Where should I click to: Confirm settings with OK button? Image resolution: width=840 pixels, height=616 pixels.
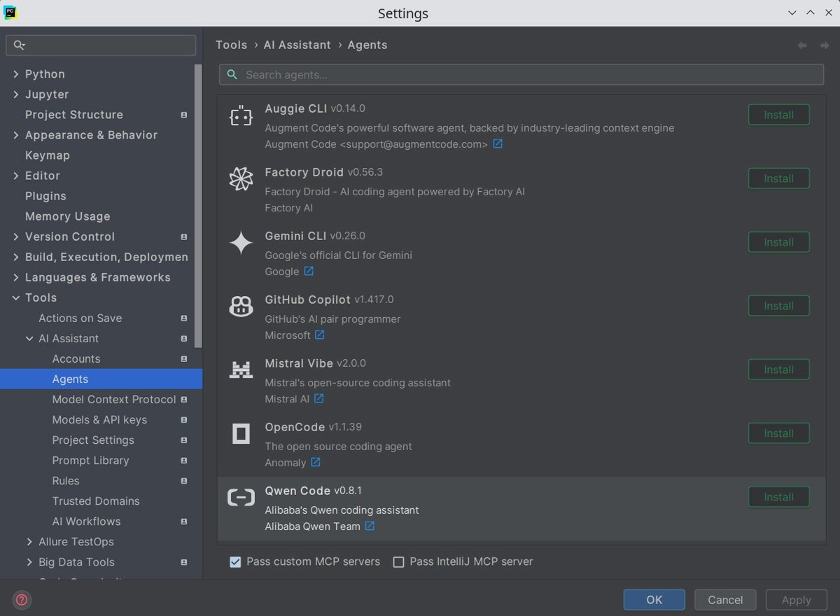[x=654, y=599]
